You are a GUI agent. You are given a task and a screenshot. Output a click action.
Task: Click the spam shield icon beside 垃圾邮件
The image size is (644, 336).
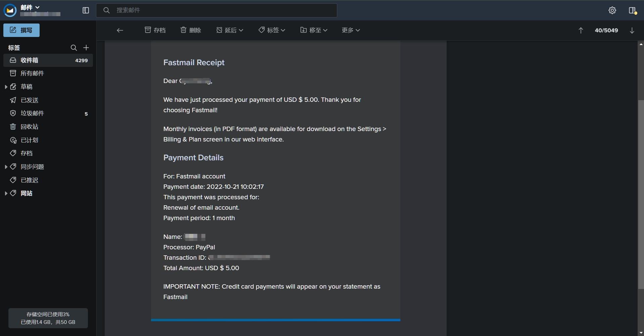13,113
